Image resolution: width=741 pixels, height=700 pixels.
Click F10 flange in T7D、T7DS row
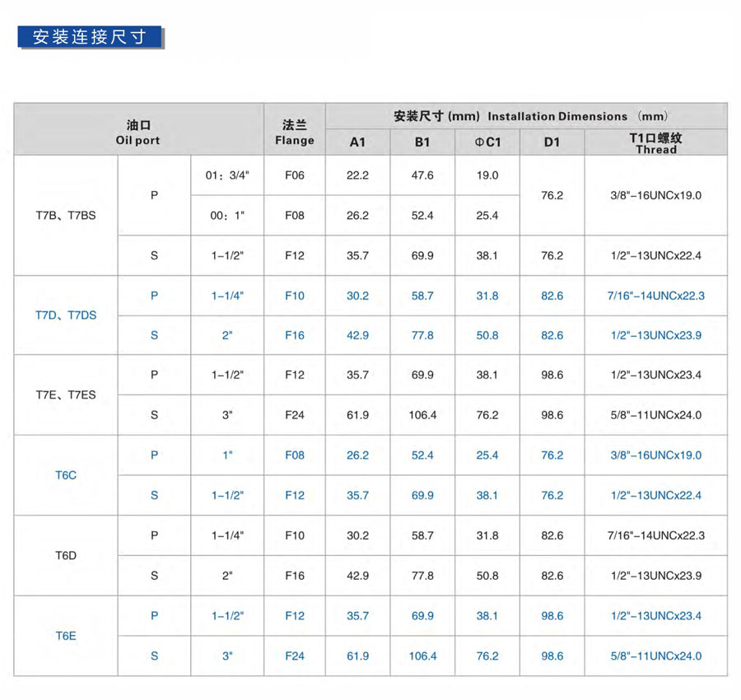(x=295, y=296)
